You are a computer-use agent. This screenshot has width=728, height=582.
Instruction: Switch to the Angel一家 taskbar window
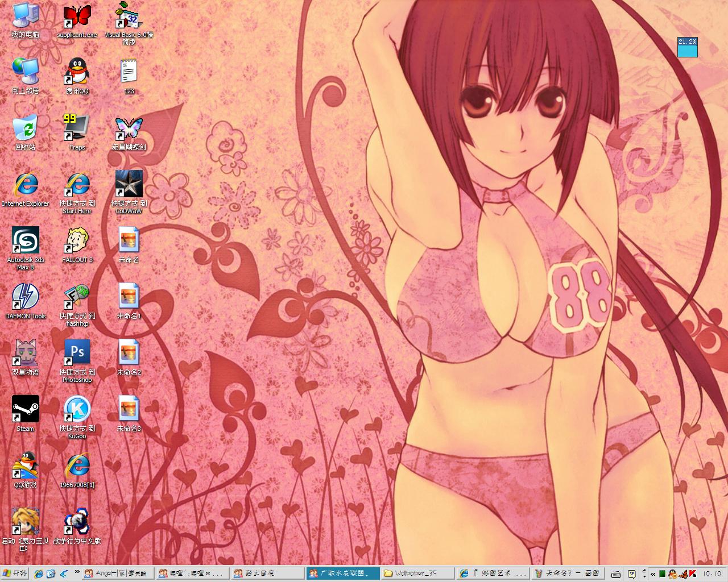point(118,573)
